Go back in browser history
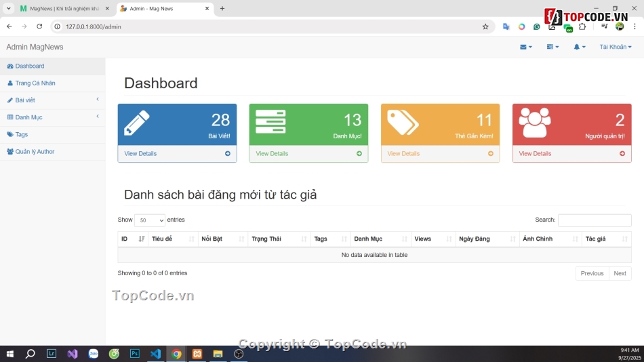The height and width of the screenshot is (362, 644). point(9,26)
